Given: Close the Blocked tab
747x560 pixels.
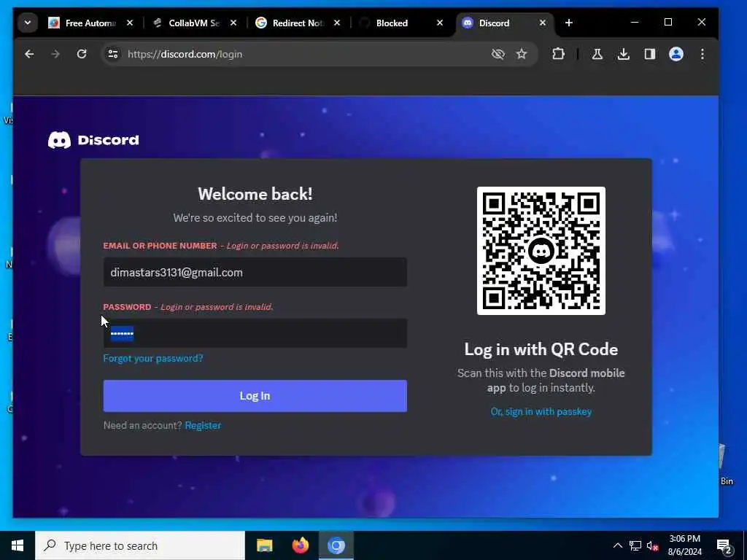Looking at the screenshot, I should pyautogui.click(x=440, y=23).
